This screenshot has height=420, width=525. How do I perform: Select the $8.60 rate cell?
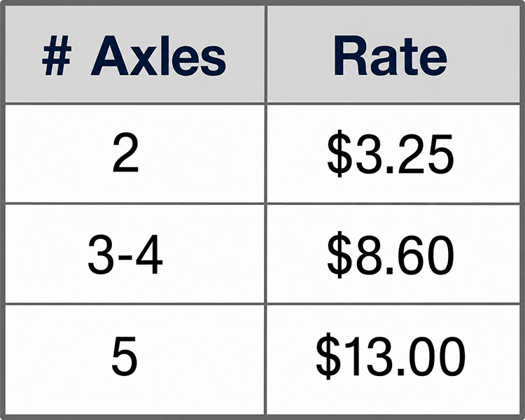point(393,254)
